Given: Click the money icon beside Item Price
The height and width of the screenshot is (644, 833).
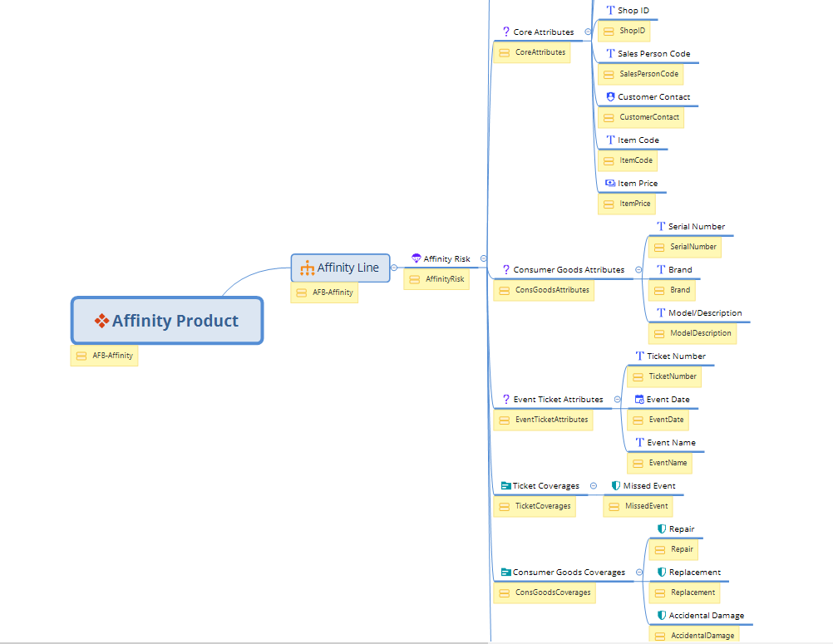Looking at the screenshot, I should 610,184.
